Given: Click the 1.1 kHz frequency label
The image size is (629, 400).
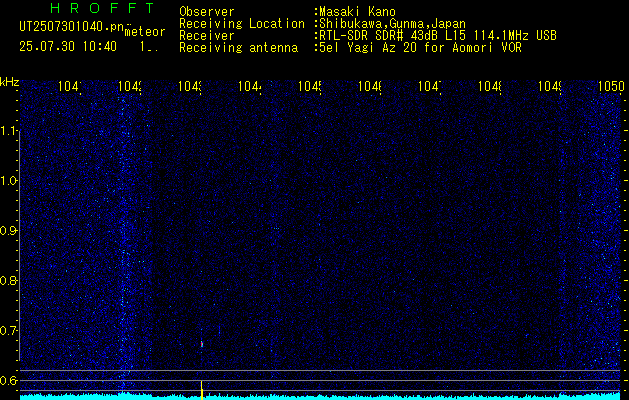Looking at the screenshot, I should [9, 131].
